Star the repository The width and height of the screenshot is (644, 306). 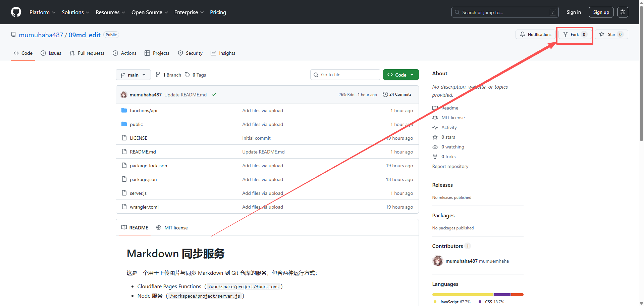point(611,34)
